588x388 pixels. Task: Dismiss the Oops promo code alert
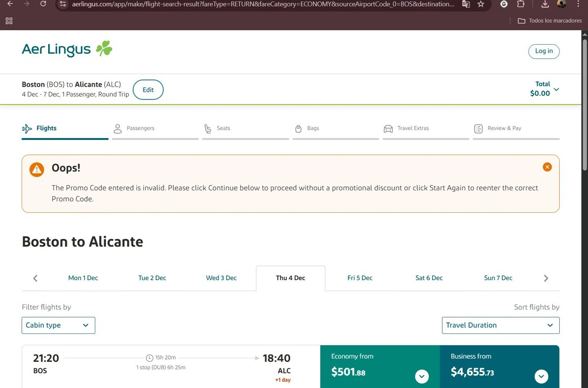coord(547,167)
